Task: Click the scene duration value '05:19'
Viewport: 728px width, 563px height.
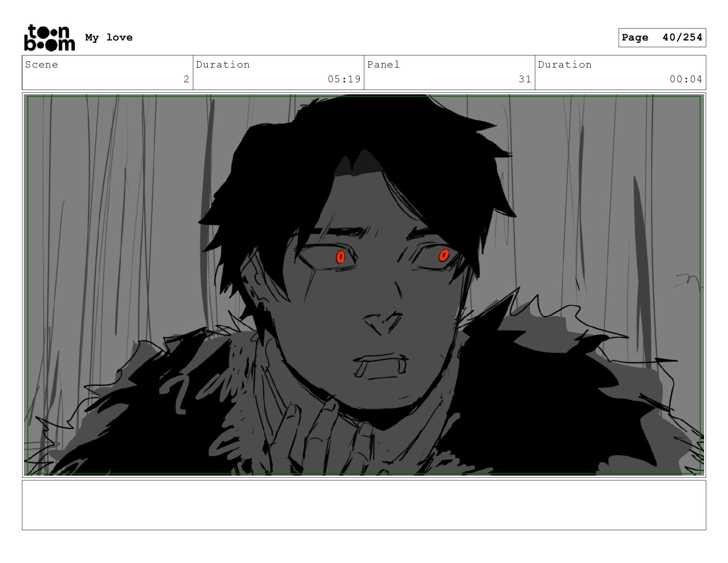Action: click(x=344, y=79)
